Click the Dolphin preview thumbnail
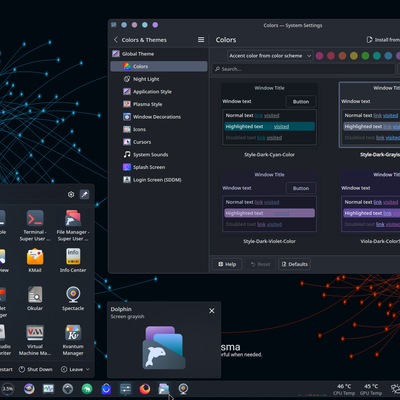The height and width of the screenshot is (400, 400). (x=164, y=347)
